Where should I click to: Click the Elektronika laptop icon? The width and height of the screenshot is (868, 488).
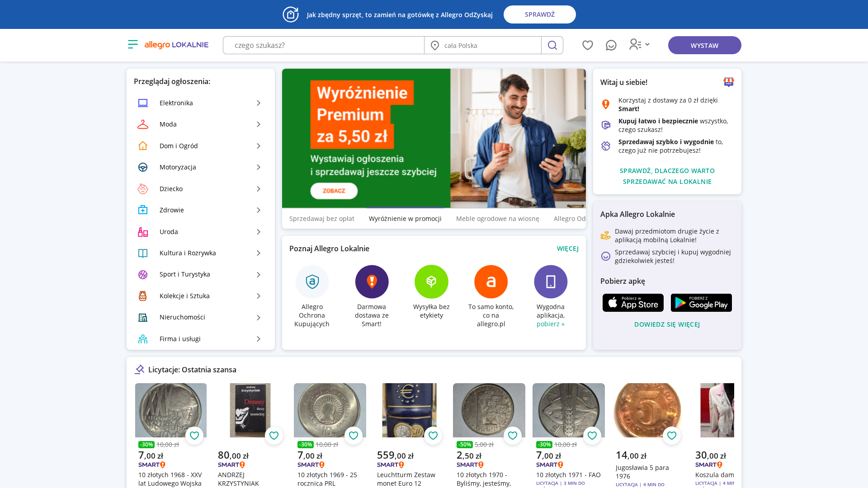coord(143,103)
